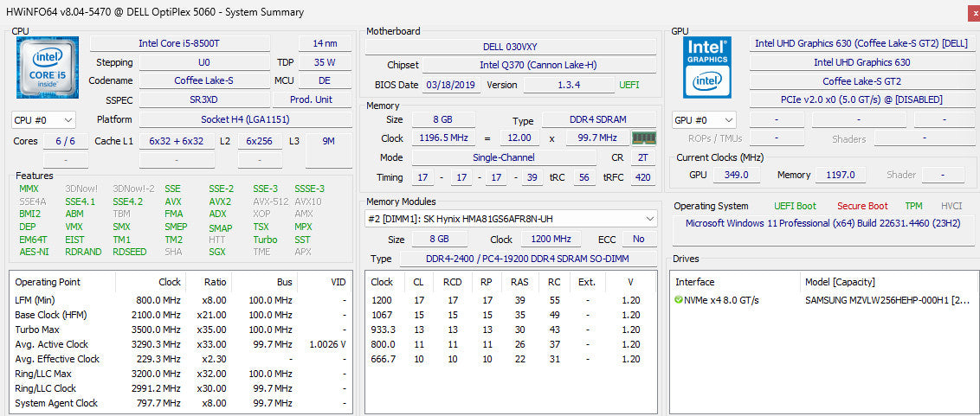Click the Intel Q370 chipset field

(540, 65)
